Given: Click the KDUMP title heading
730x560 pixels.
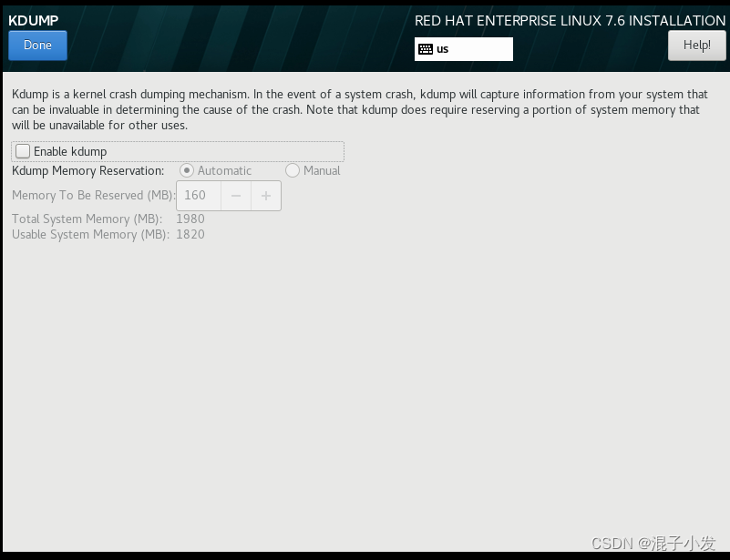Looking at the screenshot, I should pos(35,20).
